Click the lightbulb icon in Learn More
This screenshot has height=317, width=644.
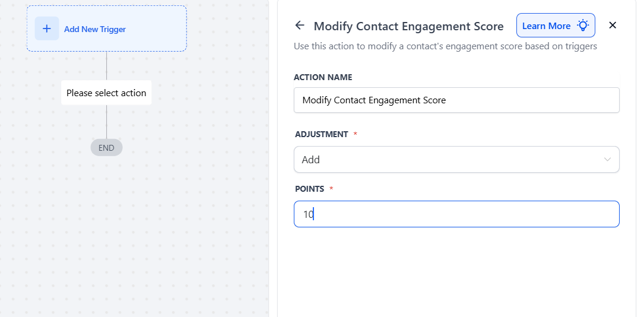click(x=583, y=26)
